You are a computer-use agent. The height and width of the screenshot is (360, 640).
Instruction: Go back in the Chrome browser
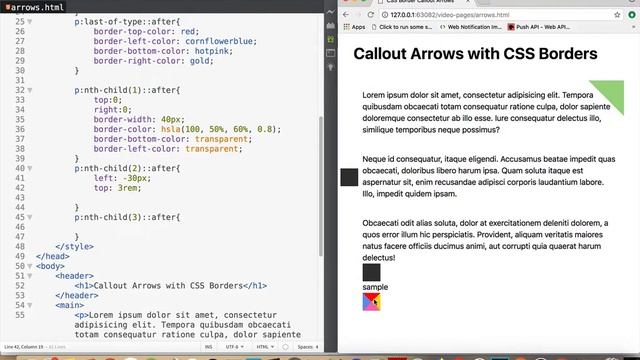coord(346,15)
